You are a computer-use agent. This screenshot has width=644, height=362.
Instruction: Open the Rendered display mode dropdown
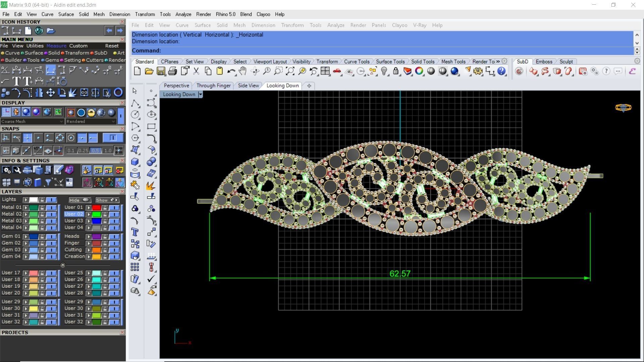(113, 121)
